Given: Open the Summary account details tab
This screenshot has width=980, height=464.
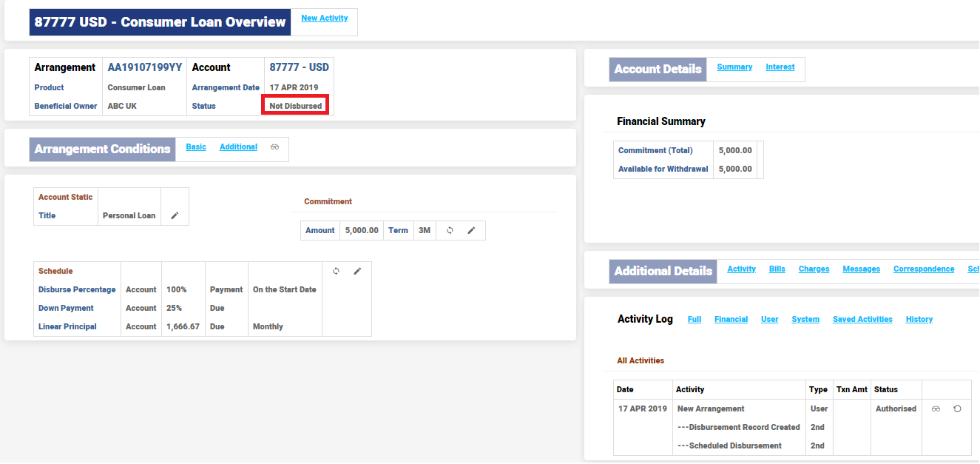Looking at the screenshot, I should 734,67.
